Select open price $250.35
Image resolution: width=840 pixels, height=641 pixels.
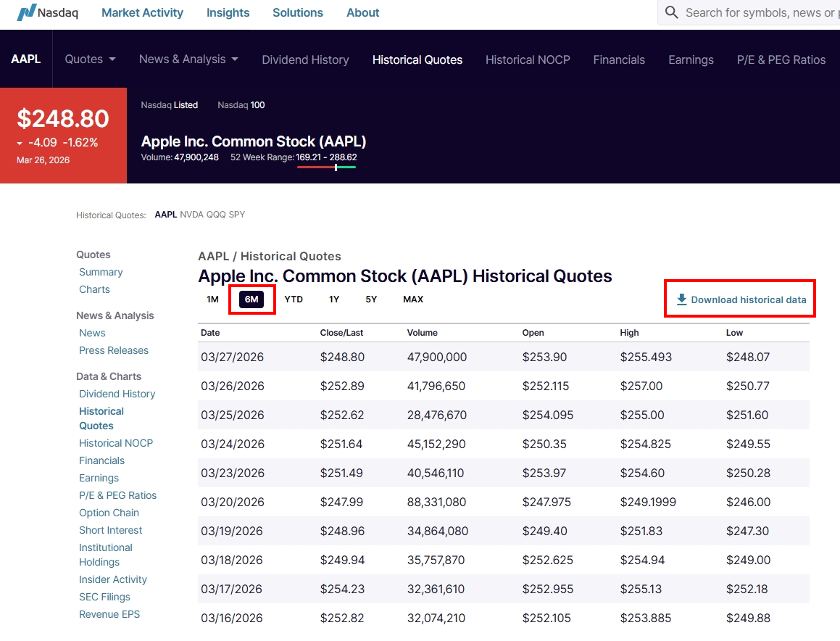pos(544,444)
